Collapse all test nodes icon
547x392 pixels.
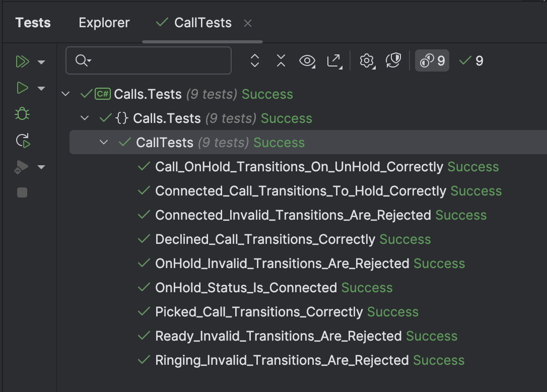tap(281, 60)
